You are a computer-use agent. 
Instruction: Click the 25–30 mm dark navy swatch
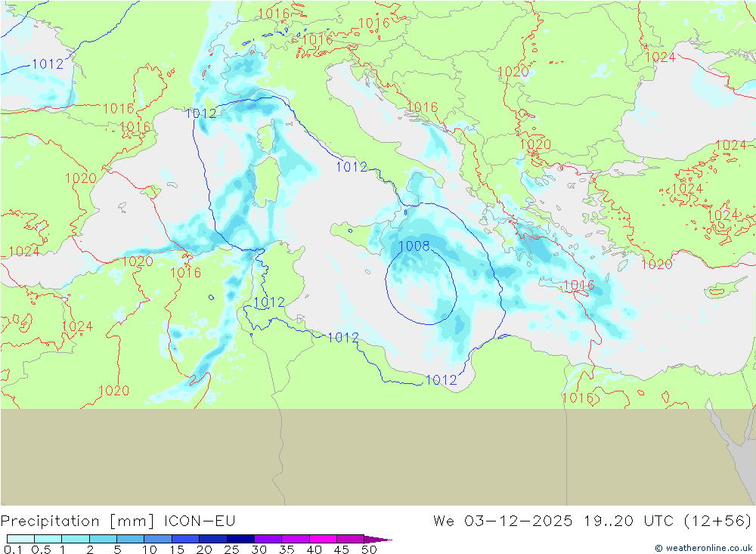240,539
